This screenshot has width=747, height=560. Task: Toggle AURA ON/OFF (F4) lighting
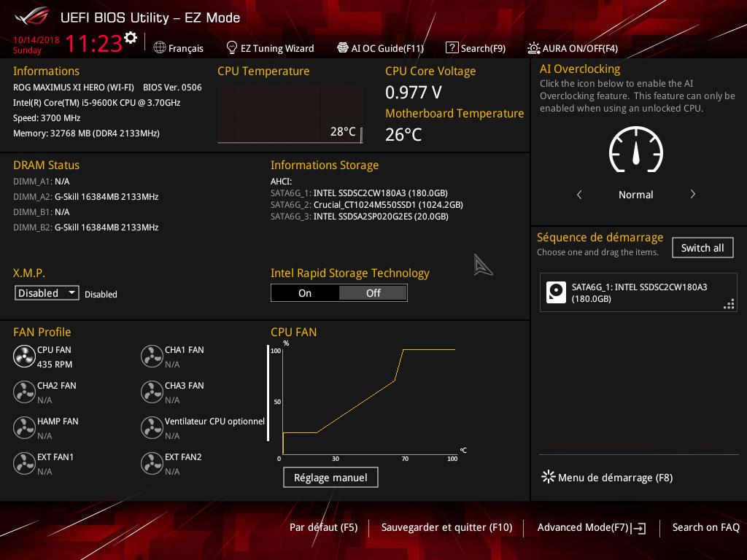tap(572, 48)
